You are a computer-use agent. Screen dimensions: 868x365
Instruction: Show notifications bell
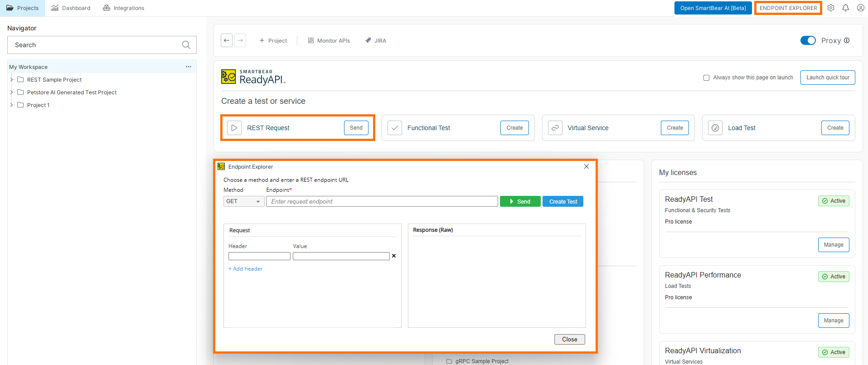pos(846,8)
